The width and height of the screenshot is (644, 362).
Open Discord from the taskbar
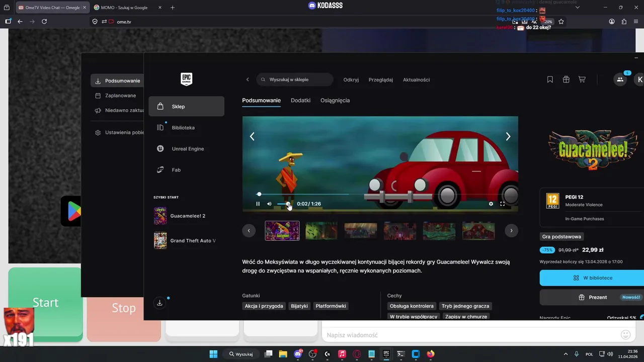[298, 354]
